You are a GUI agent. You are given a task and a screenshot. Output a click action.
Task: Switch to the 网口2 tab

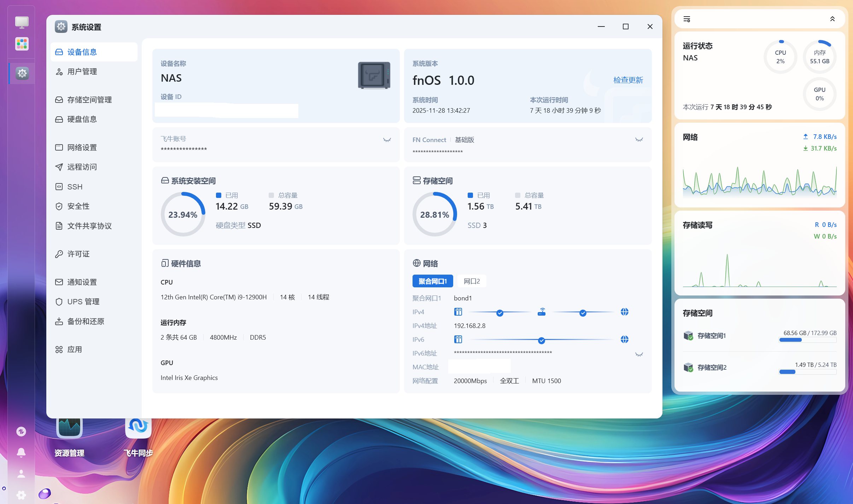pyautogui.click(x=472, y=281)
